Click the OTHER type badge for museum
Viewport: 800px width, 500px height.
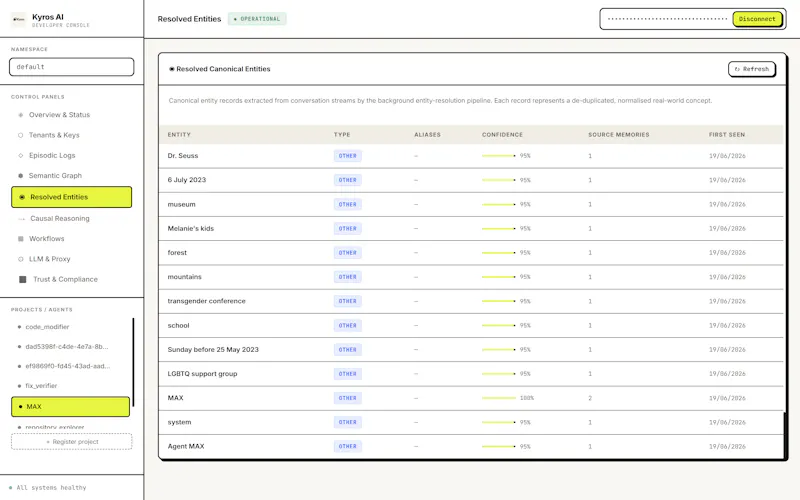pyautogui.click(x=347, y=204)
